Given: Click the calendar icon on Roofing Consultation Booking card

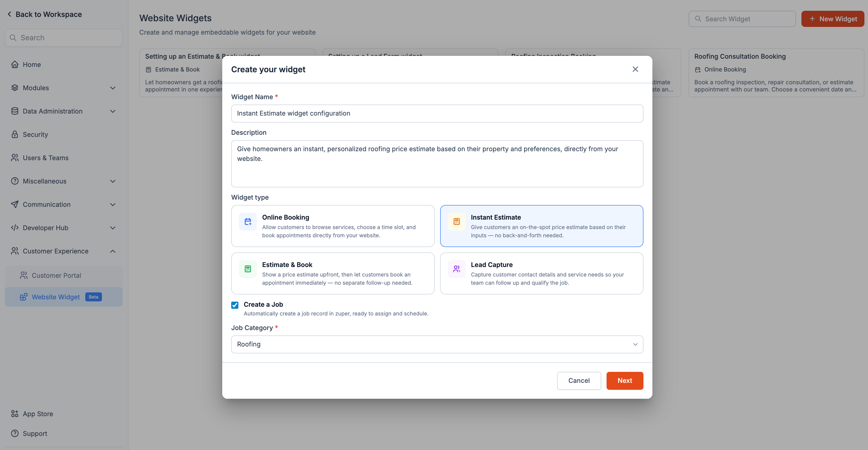Looking at the screenshot, I should (x=697, y=70).
